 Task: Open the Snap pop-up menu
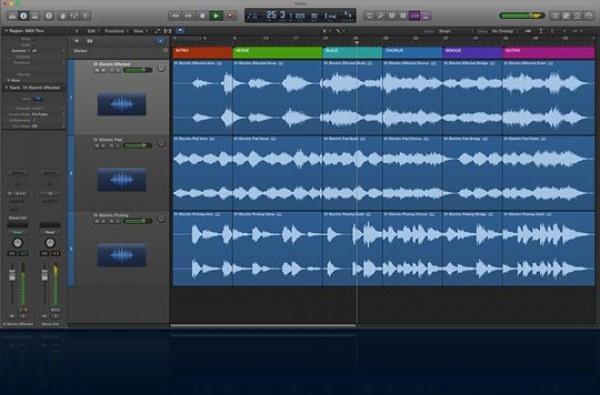(455, 31)
